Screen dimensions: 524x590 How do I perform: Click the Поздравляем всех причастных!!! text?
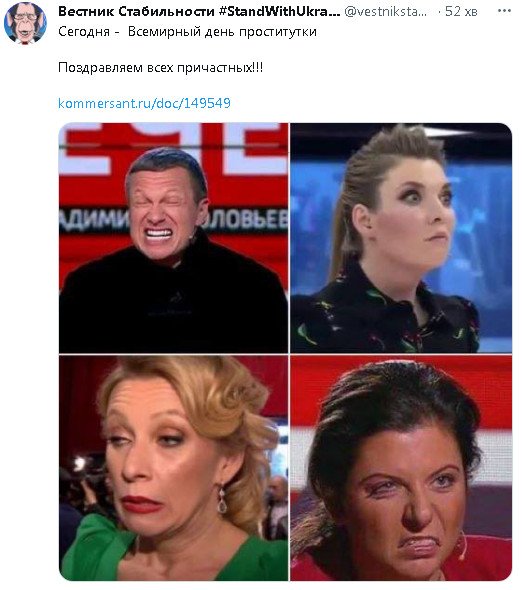[161, 68]
